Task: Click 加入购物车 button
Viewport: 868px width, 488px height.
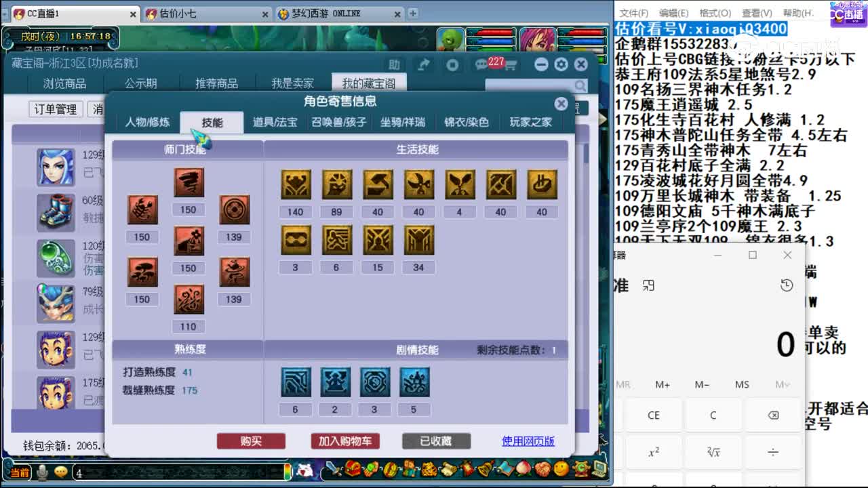Action: [345, 441]
